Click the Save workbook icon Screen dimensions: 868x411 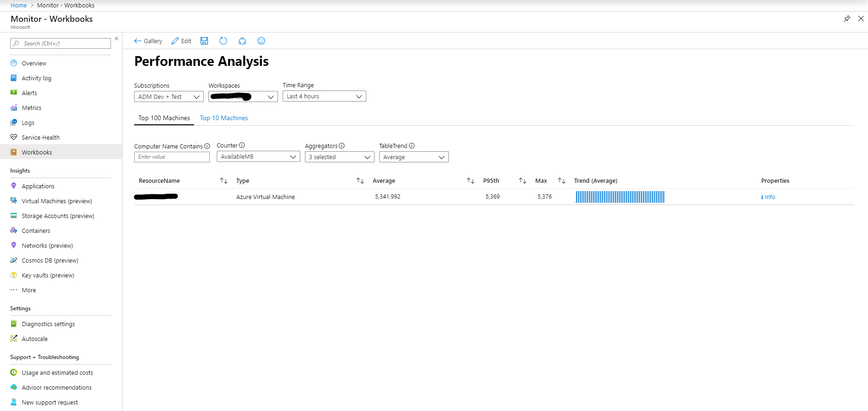coord(204,41)
